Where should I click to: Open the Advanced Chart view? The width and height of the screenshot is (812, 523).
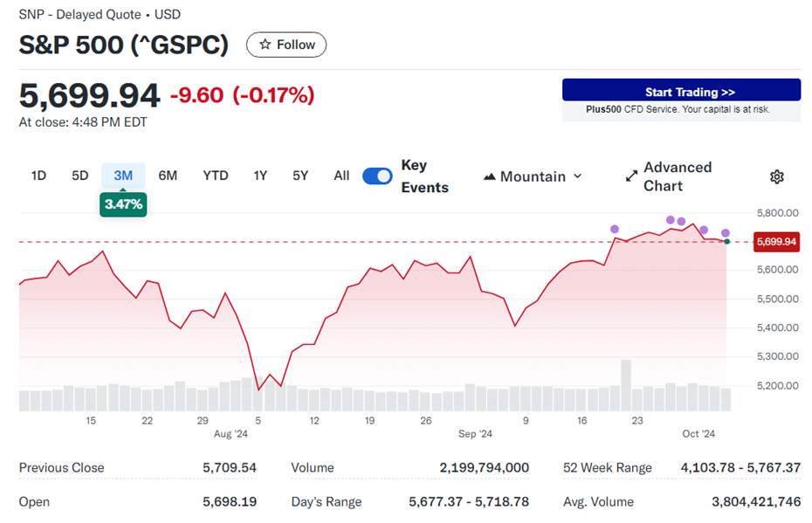click(x=677, y=175)
